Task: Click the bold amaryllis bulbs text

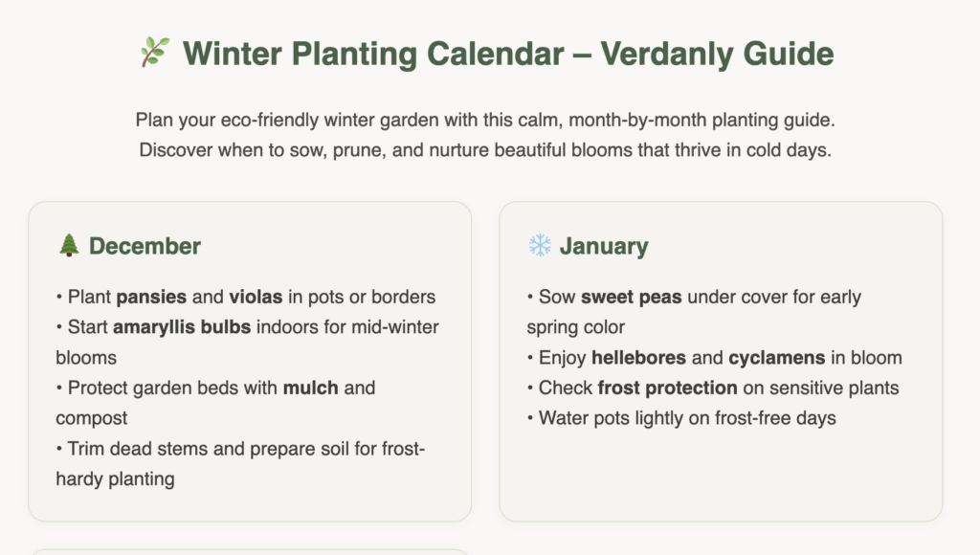Action: [x=182, y=327]
